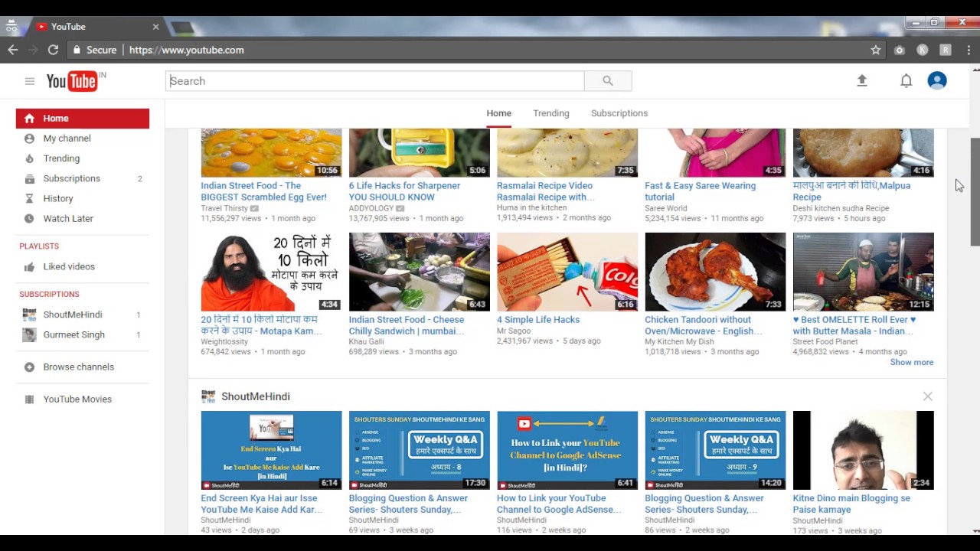980x551 pixels.
Task: Open Street Food Planet channel link
Action: (x=825, y=342)
